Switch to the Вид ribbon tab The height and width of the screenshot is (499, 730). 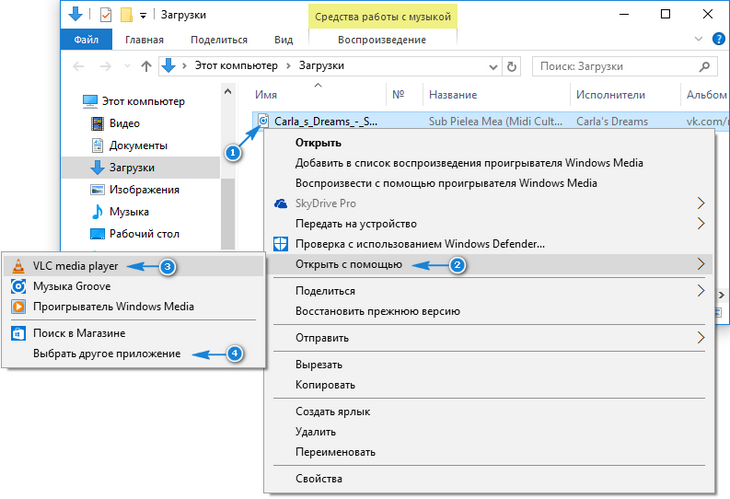pos(284,40)
